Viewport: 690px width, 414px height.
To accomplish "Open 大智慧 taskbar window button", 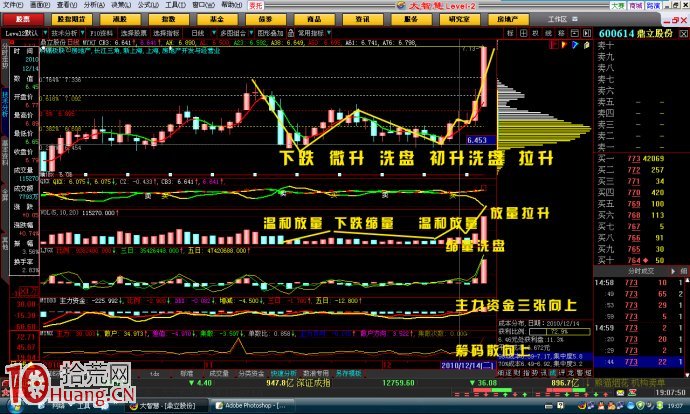I will pos(167,406).
